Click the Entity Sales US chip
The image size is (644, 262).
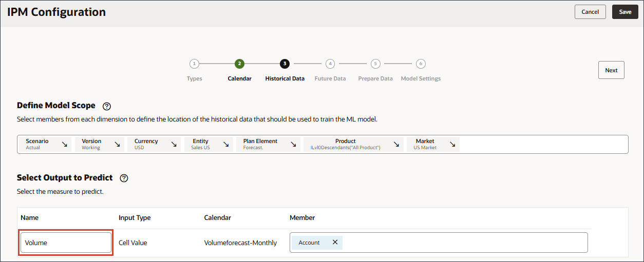209,144
